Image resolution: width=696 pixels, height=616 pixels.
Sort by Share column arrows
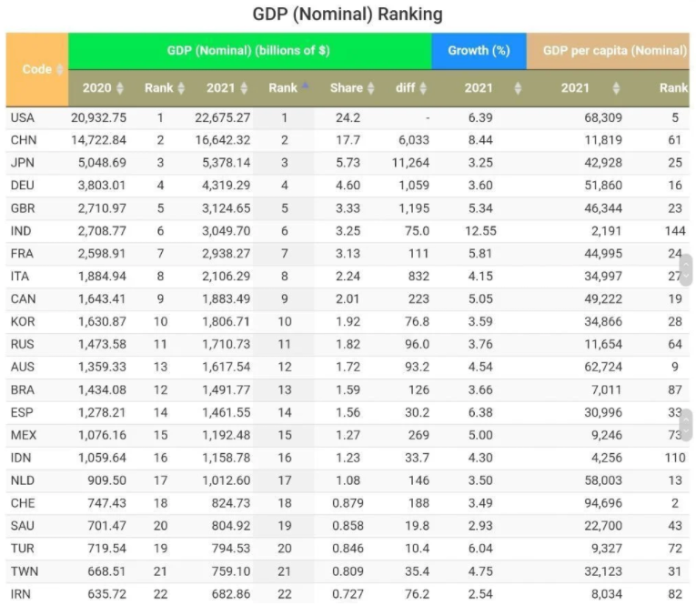[371, 88]
